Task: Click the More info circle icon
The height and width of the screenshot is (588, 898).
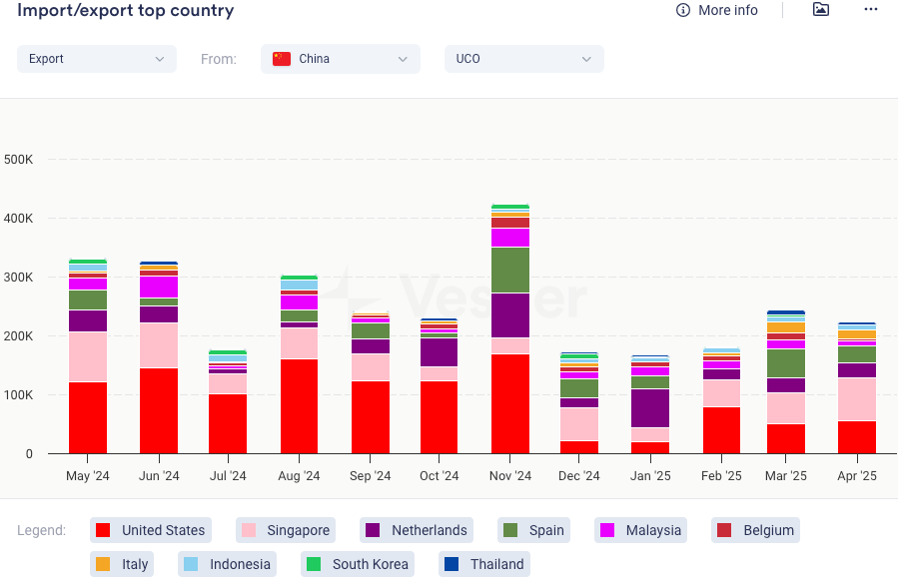Action: point(683,10)
